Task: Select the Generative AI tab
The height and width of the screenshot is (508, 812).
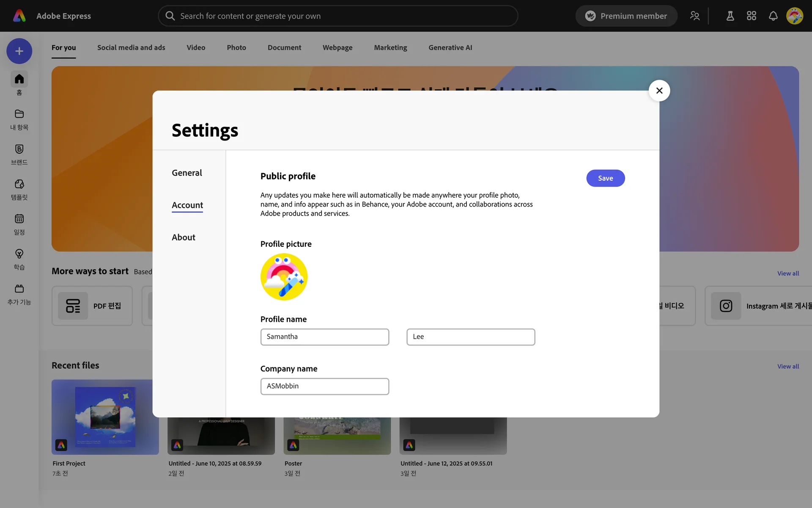Action: [x=450, y=47]
